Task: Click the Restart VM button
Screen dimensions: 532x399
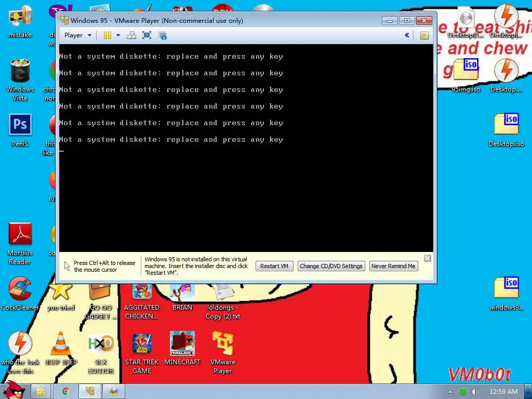Action: pyautogui.click(x=274, y=266)
